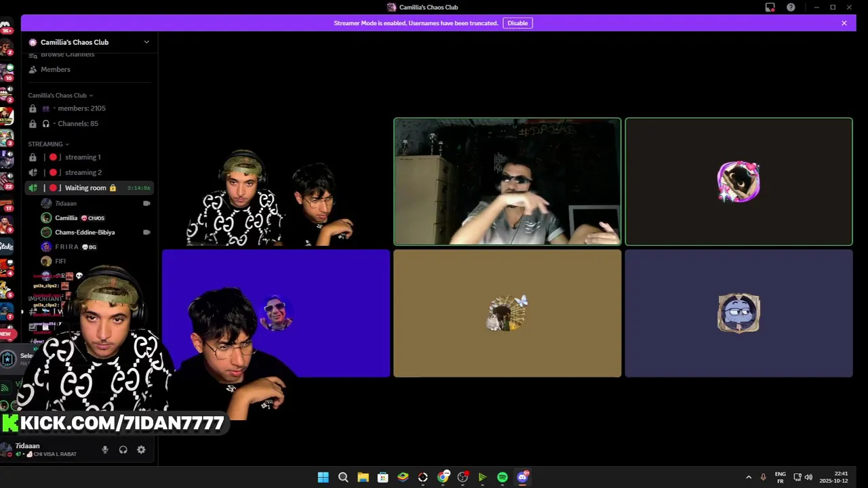The image size is (868, 488).
Task: Collapse the Camillia's Chaos Club category
Action: (60, 96)
